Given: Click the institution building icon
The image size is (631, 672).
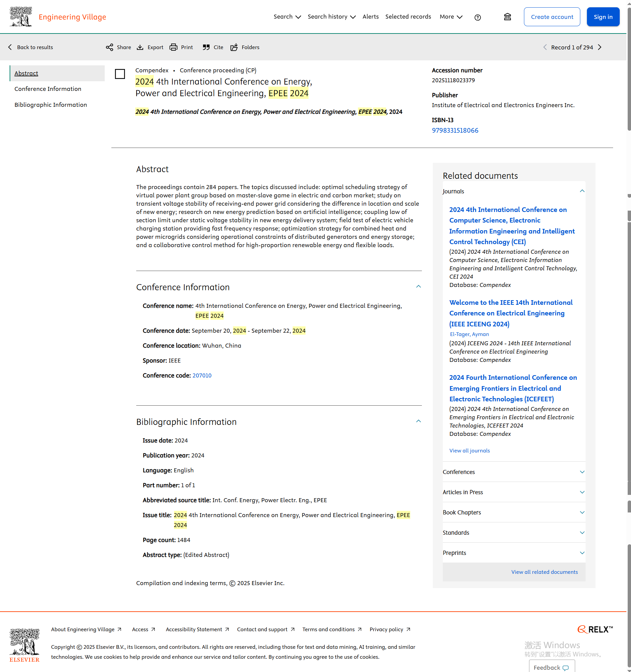Looking at the screenshot, I should pyautogui.click(x=507, y=17).
